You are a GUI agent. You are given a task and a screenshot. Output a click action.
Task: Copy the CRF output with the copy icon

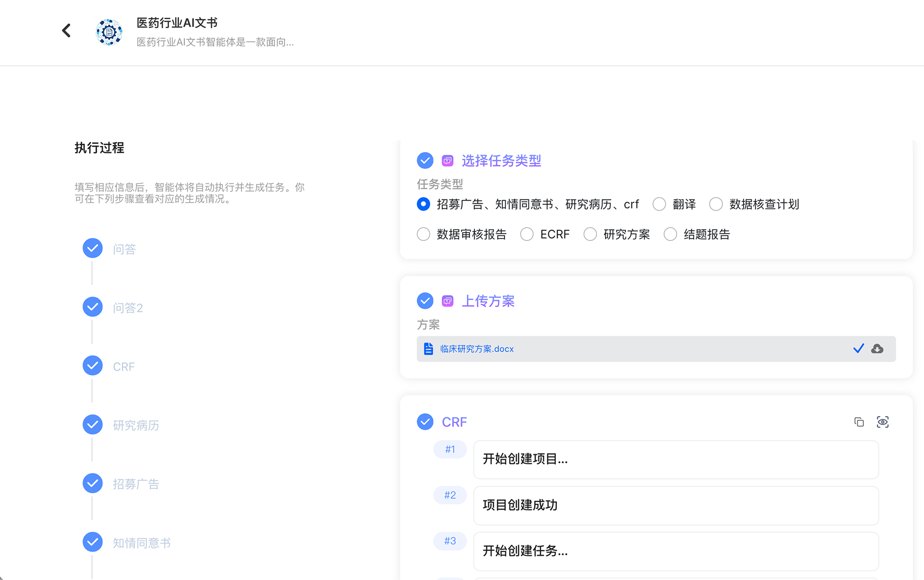tap(859, 422)
